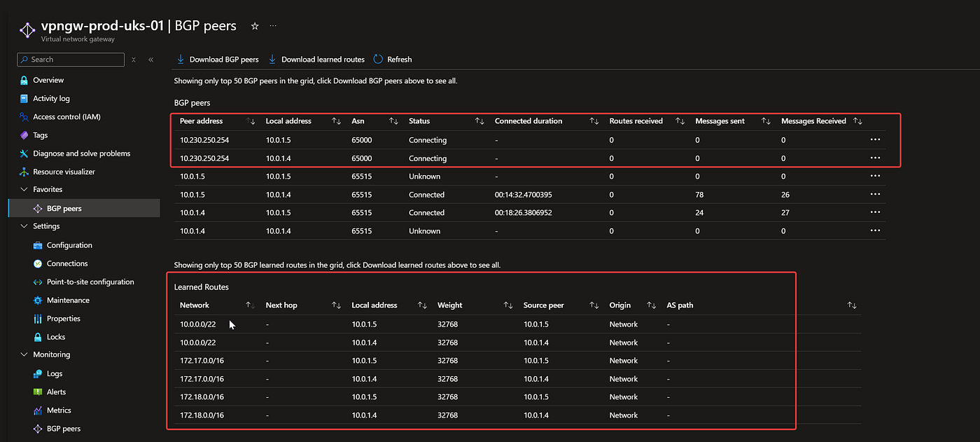Sort BGP peers by Messages Received
The height and width of the screenshot is (442, 980).
click(x=857, y=121)
